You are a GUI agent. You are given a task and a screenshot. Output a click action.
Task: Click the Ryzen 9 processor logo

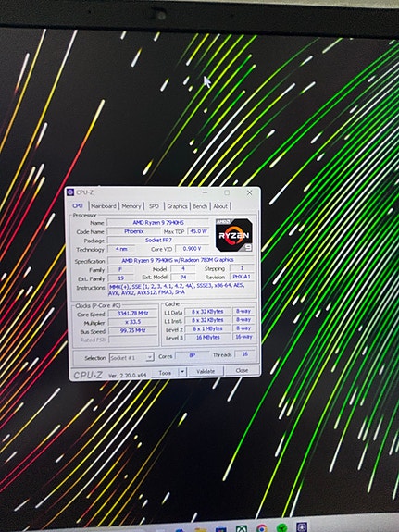234,235
